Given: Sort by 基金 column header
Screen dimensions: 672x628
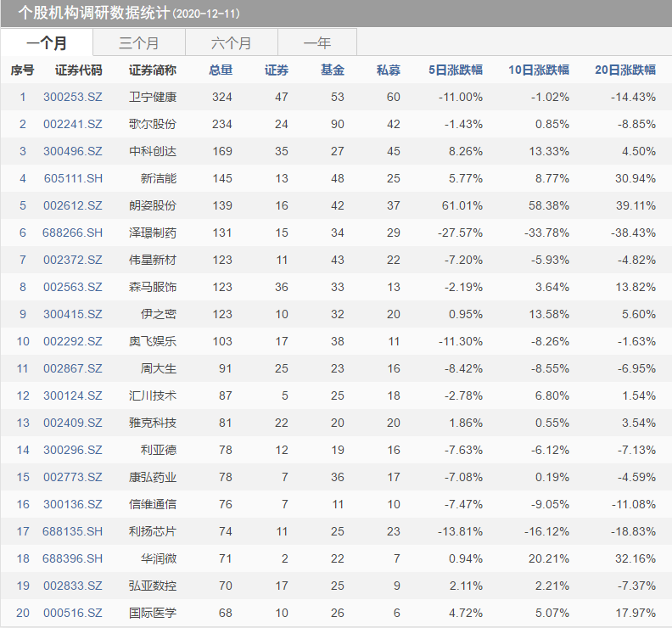Looking at the screenshot, I should click(x=333, y=70).
